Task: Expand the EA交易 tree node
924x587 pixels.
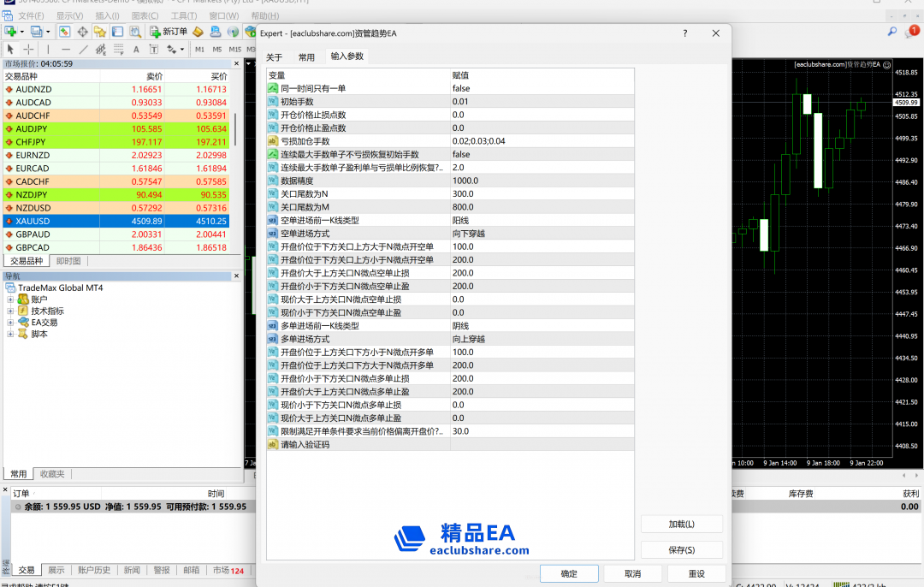Action: pyautogui.click(x=11, y=323)
